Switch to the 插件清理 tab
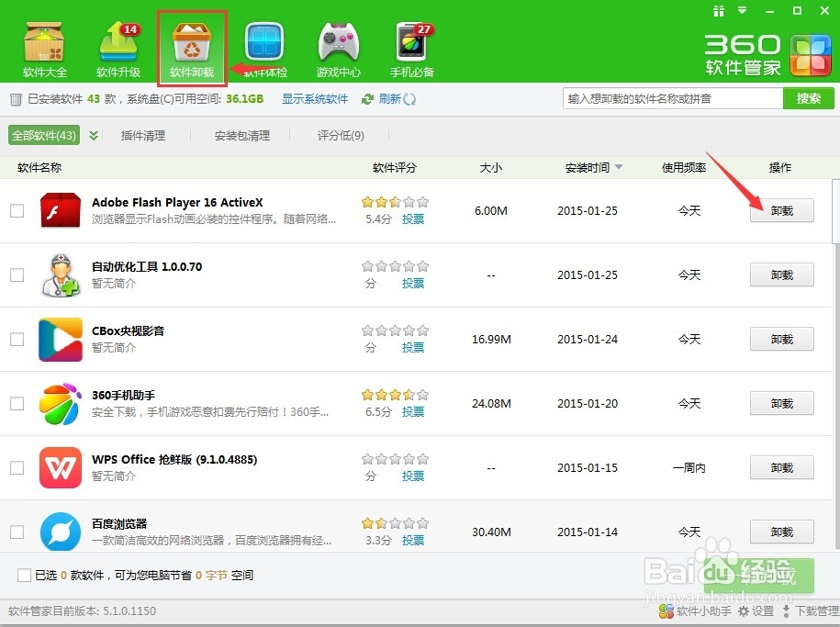840x627 pixels. pos(144,135)
